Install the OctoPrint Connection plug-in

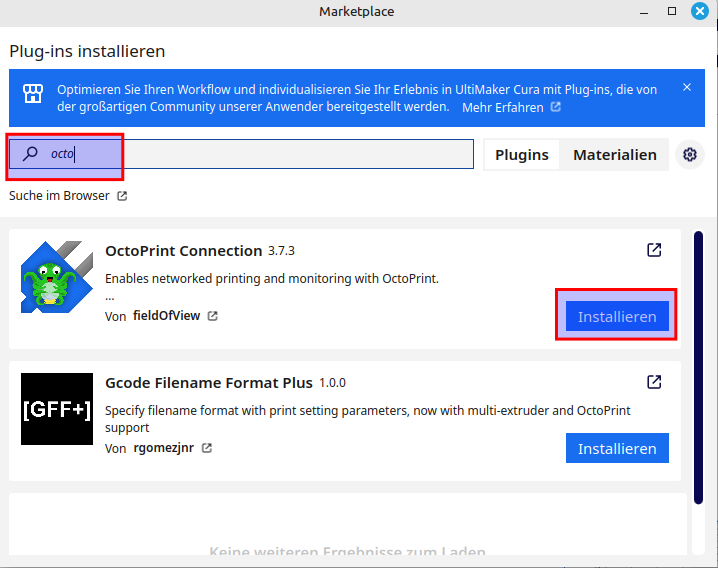point(617,316)
